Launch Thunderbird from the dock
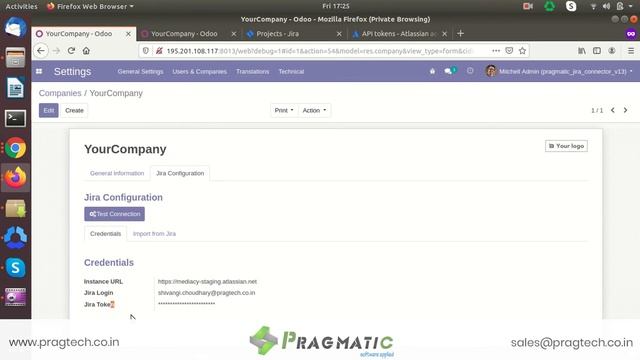 click(16, 28)
